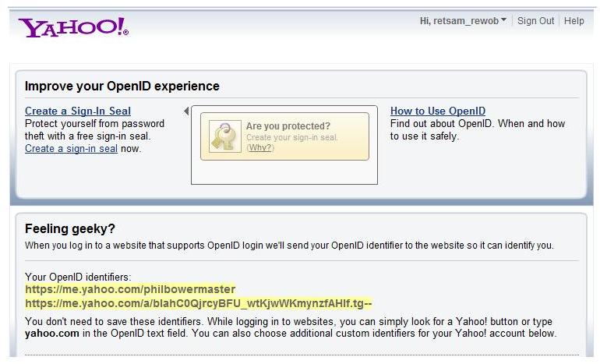Click the 'Improve your OpenID experience' heading
Screen dimensions: 600x364
point(122,86)
